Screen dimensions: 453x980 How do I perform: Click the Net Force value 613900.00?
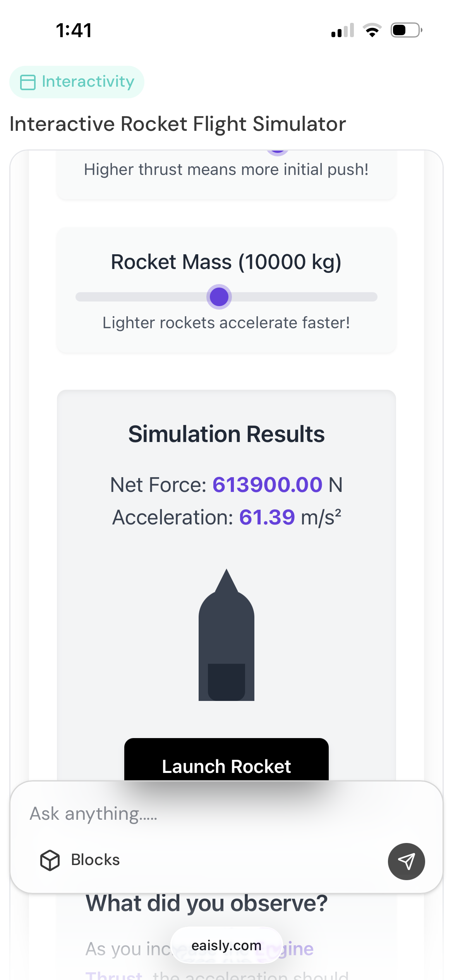(x=267, y=485)
